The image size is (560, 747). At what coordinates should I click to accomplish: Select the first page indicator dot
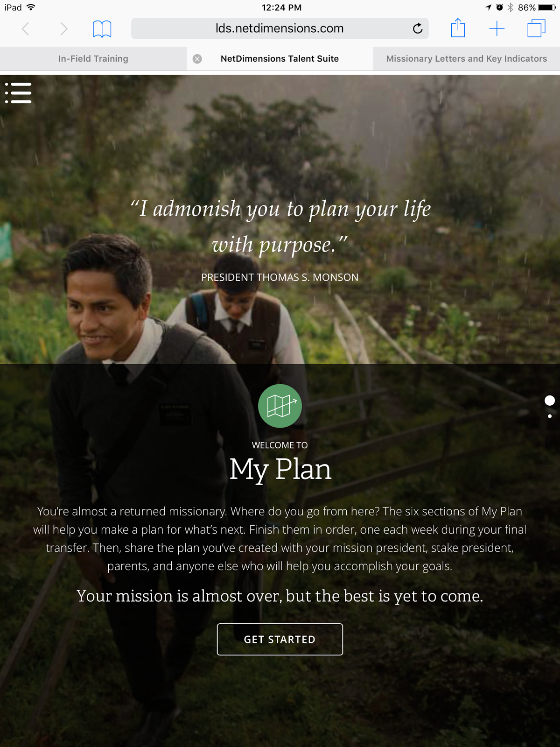pos(550,401)
